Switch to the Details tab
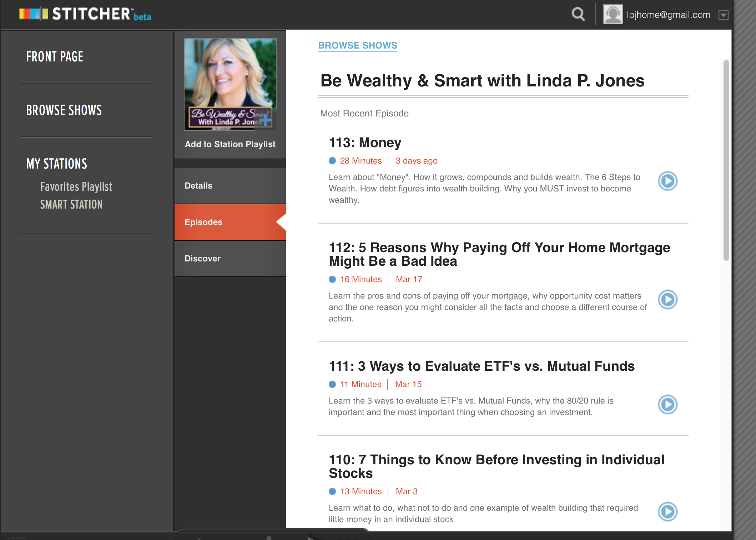756x540 pixels. pyautogui.click(x=230, y=186)
